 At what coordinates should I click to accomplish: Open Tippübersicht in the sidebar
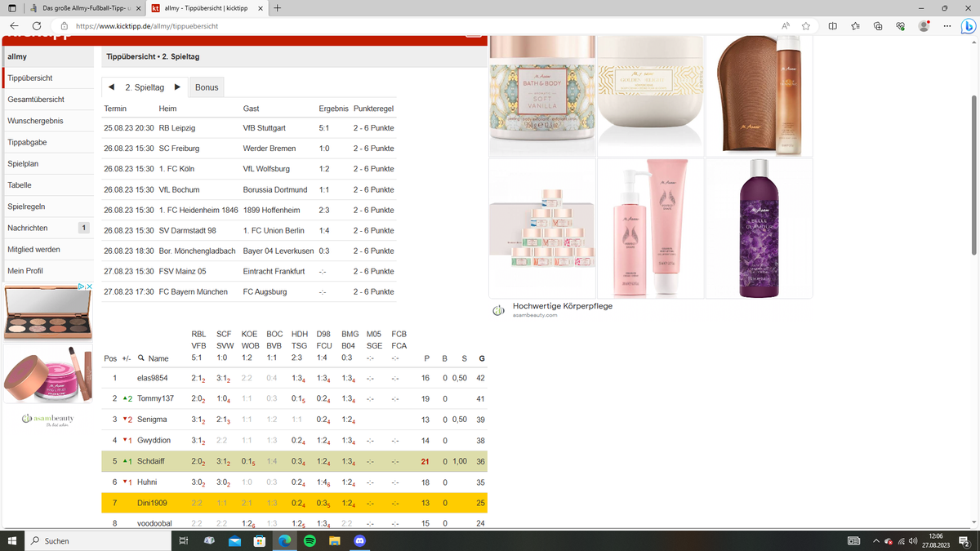pos(47,78)
